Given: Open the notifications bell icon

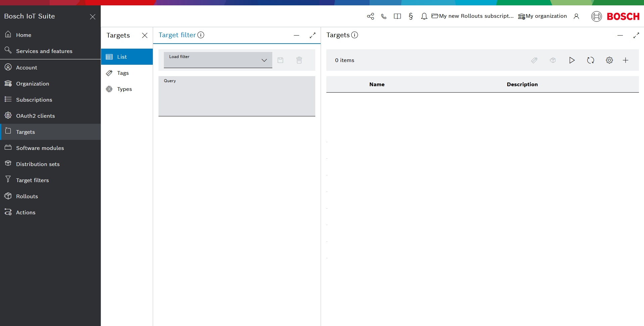Looking at the screenshot, I should click(x=424, y=16).
